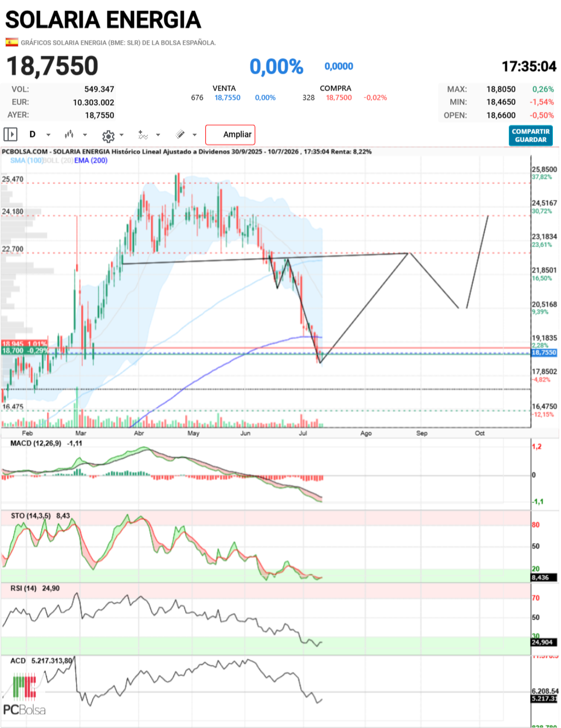Select the indicators add icon

(x=143, y=135)
